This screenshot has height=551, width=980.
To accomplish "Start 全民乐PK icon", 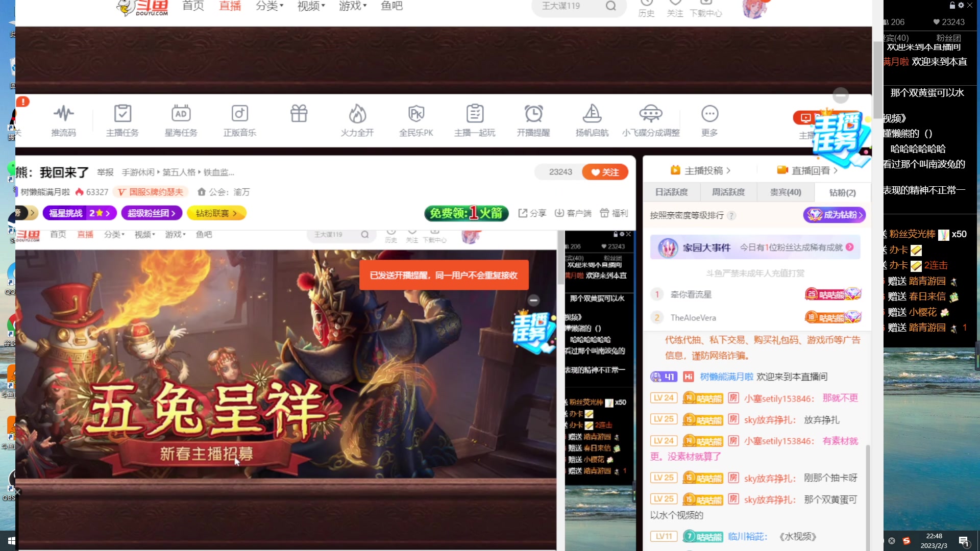I will click(416, 120).
